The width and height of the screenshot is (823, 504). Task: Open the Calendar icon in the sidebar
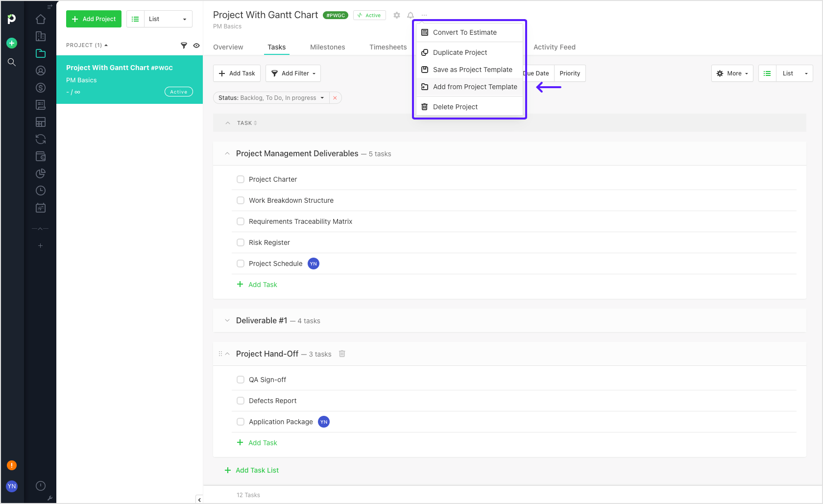[x=41, y=208]
